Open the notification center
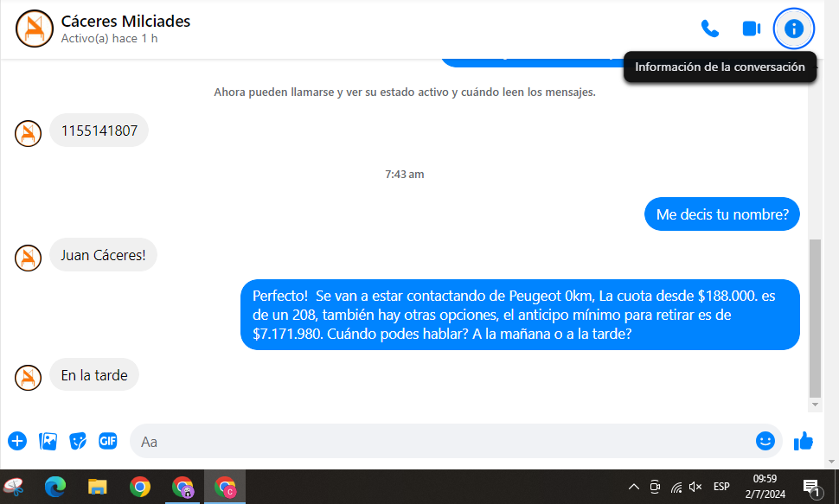839x504 pixels. [811, 488]
